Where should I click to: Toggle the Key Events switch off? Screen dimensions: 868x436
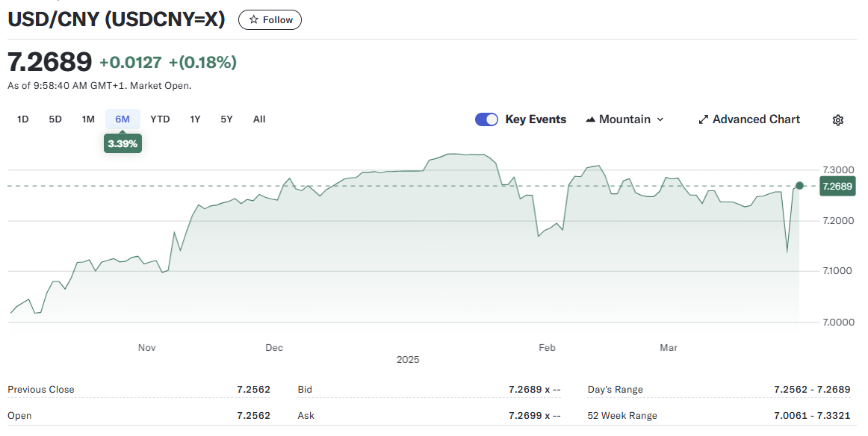(486, 119)
